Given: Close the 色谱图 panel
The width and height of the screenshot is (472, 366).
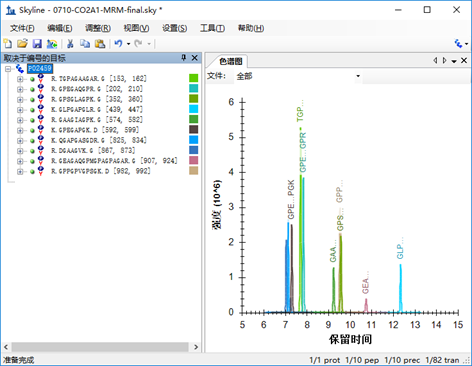Looking at the screenshot, I should 464,60.
